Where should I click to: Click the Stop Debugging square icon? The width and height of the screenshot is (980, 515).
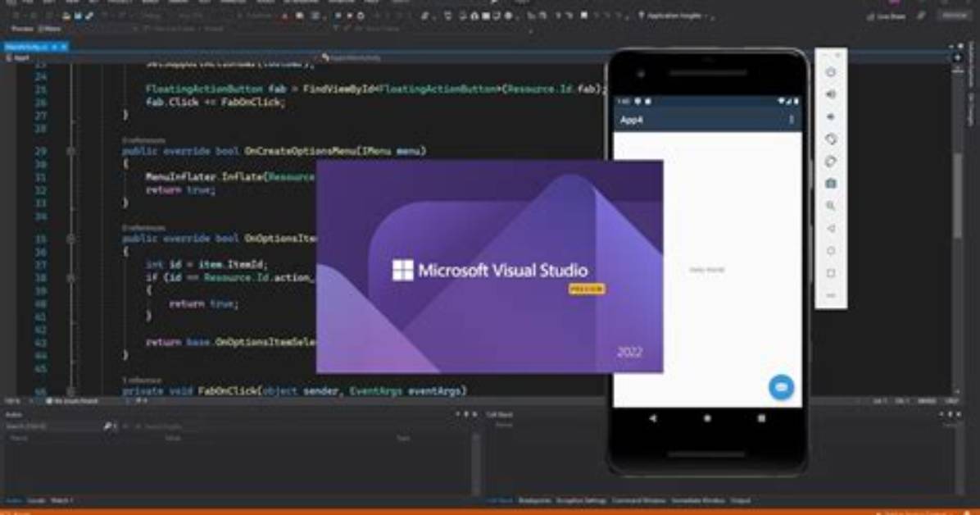click(350, 16)
